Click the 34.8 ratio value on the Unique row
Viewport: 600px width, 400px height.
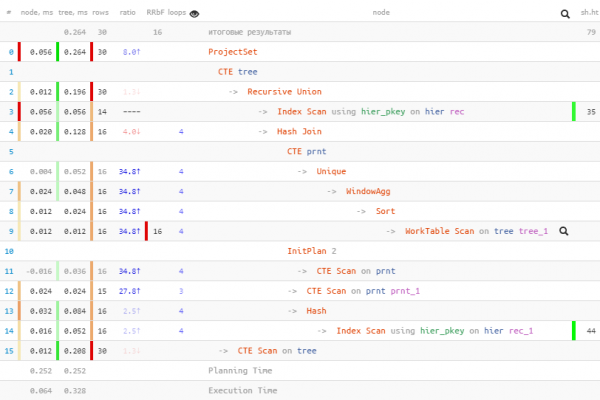tap(129, 171)
